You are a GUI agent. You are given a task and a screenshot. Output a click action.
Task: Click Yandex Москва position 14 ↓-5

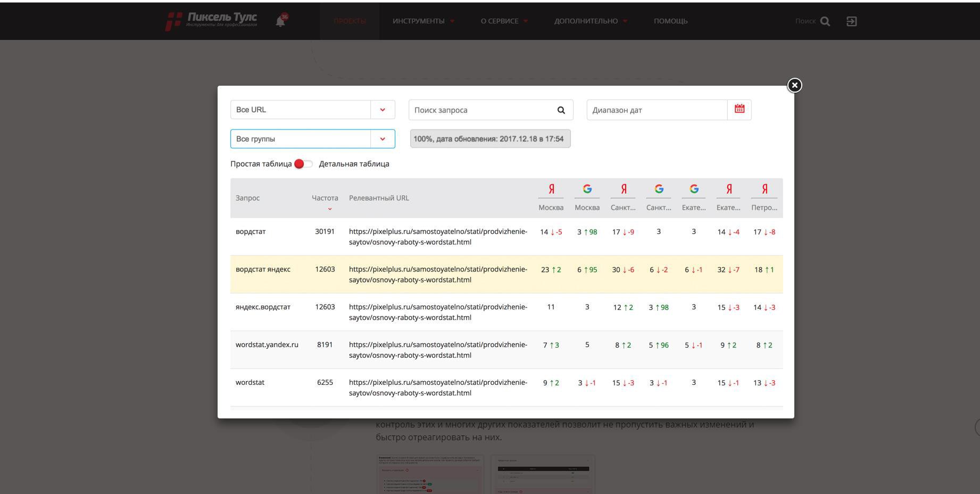click(x=551, y=232)
